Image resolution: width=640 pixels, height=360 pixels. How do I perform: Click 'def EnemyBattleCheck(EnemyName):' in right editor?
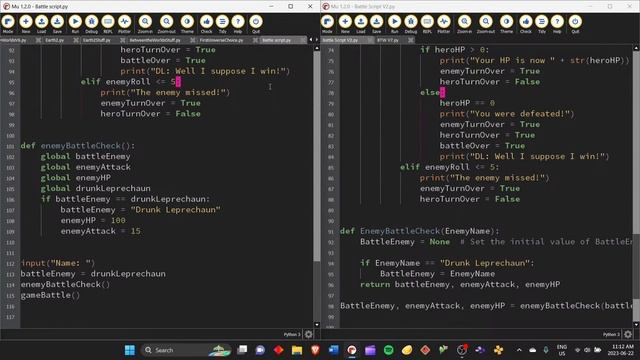point(420,231)
